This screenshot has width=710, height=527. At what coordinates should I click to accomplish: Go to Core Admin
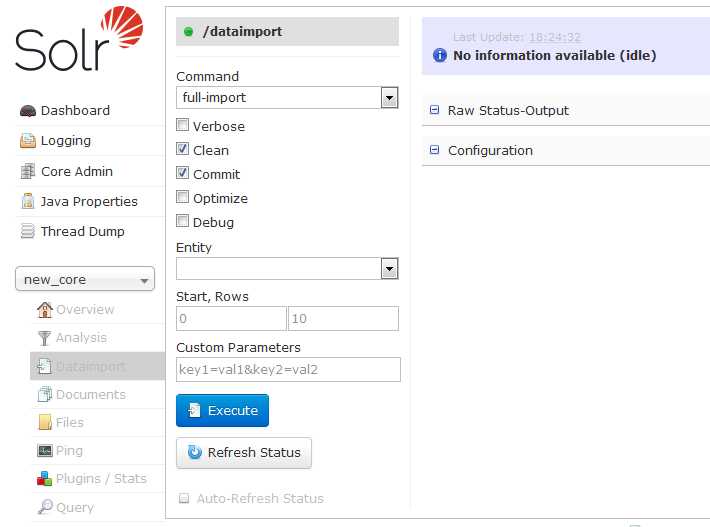tap(77, 171)
